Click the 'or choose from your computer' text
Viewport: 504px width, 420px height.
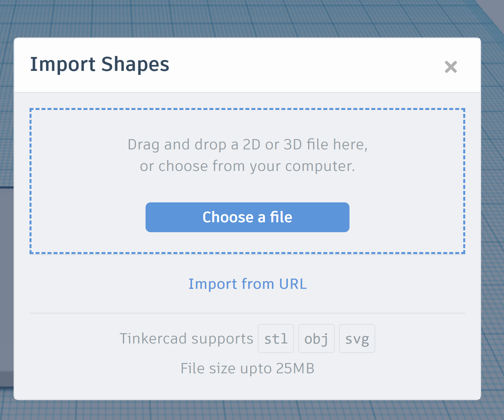click(x=247, y=166)
